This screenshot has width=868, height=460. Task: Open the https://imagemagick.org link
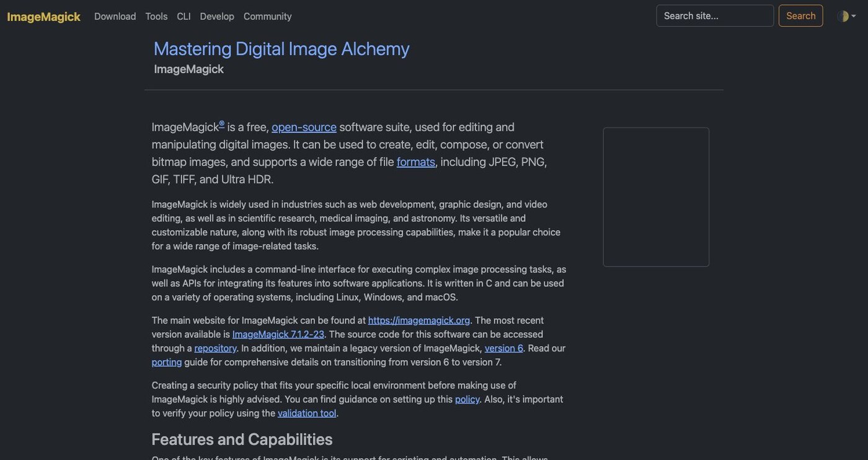click(x=419, y=321)
